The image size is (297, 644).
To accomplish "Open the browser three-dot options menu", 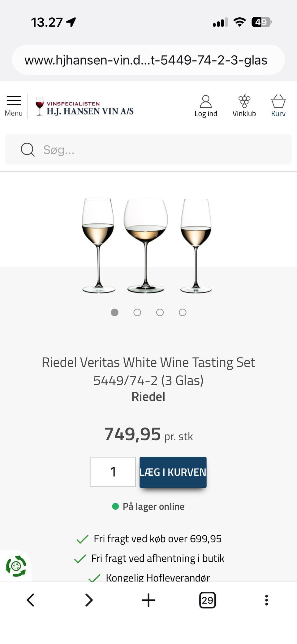I will [x=266, y=600].
